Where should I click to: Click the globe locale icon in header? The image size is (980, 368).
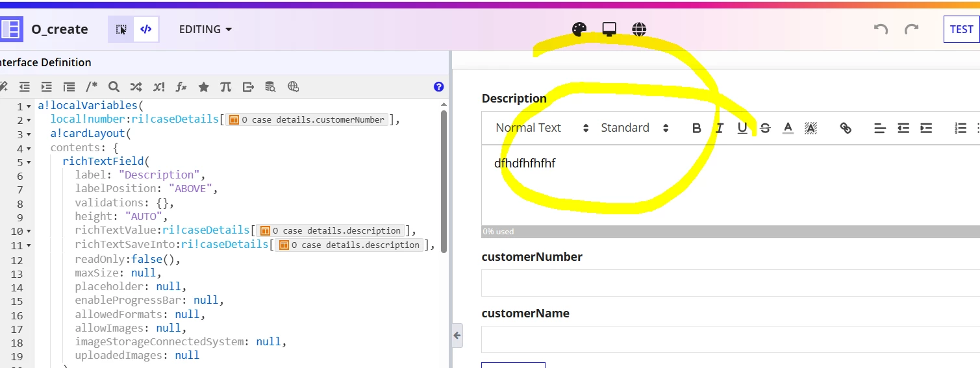click(639, 29)
